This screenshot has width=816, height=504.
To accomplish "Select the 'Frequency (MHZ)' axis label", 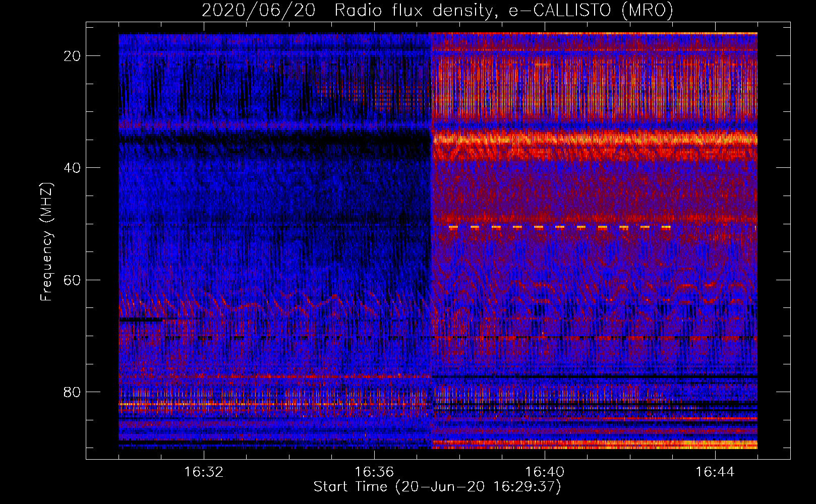I will 46,242.
